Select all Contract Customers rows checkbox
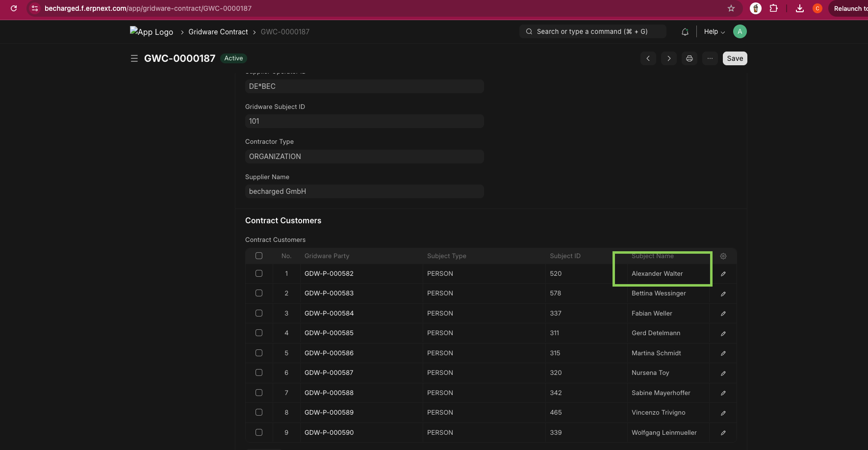Viewport: 868px width, 450px height. 259,256
